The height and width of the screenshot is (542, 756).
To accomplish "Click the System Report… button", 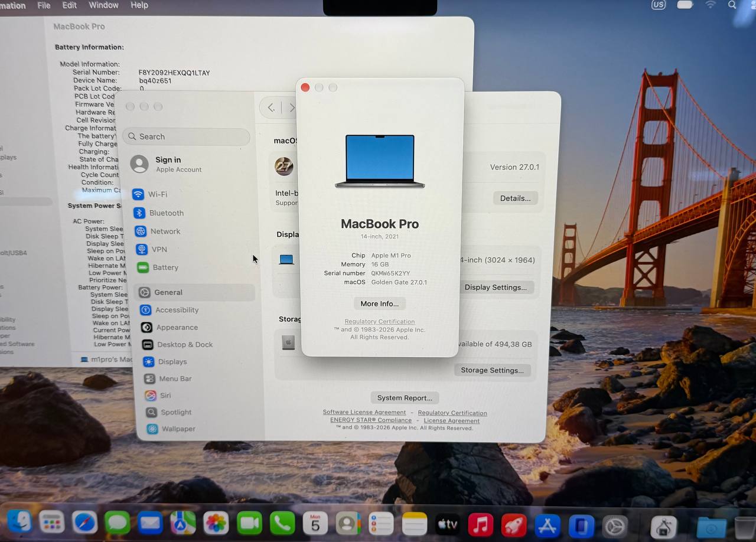I will [x=405, y=398].
